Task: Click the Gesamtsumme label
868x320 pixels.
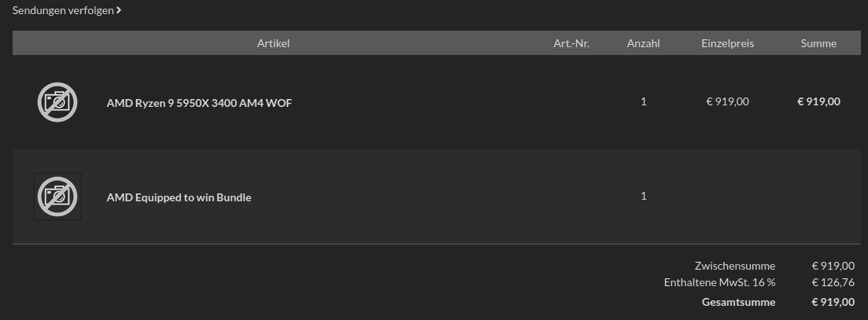Action: pos(738,303)
